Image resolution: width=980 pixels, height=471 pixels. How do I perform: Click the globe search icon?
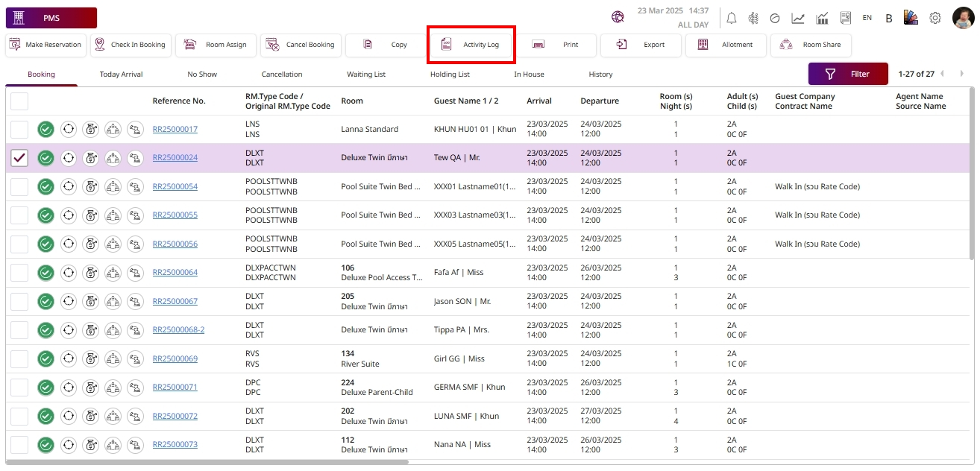pyautogui.click(x=618, y=17)
